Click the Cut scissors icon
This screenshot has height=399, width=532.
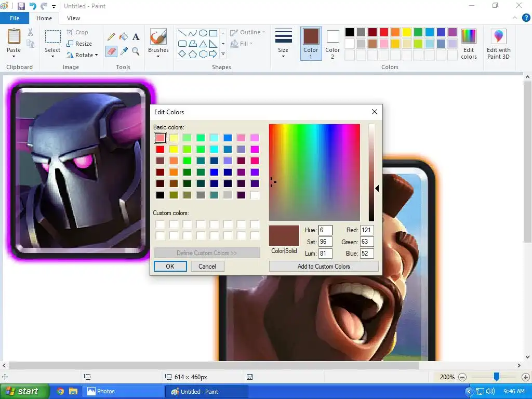[31, 32]
